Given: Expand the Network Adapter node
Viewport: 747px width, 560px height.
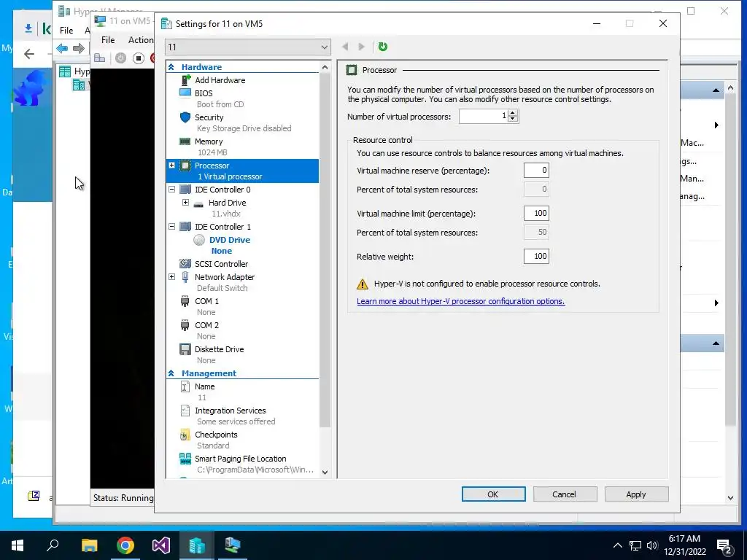Looking at the screenshot, I should pos(172,276).
